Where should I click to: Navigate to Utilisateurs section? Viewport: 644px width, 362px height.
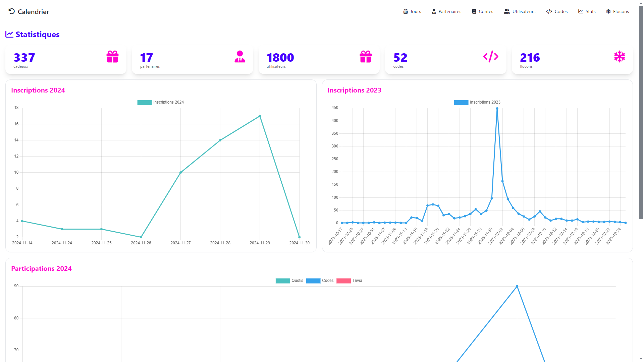[520, 11]
